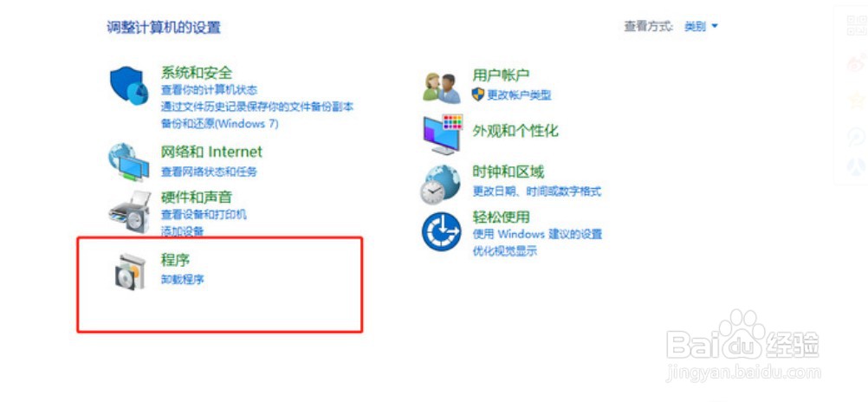Click 查看设备和打印机 link
The height and width of the screenshot is (402, 868).
(204, 215)
